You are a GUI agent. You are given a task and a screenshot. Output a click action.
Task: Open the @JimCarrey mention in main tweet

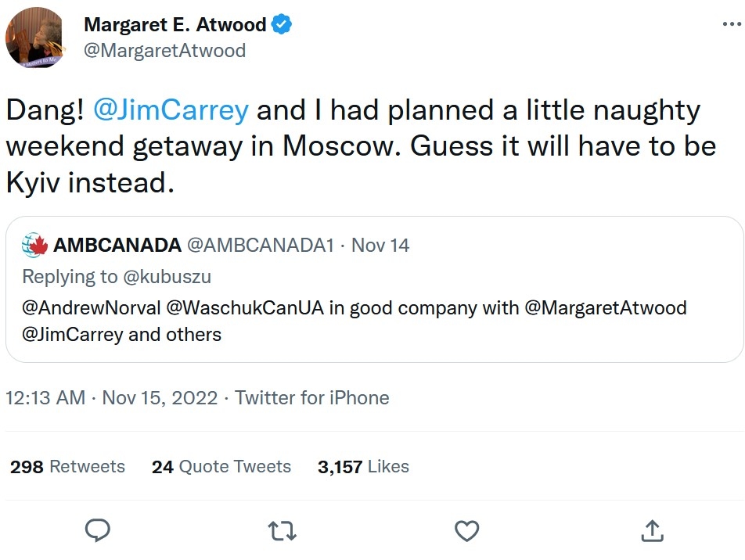(x=170, y=110)
